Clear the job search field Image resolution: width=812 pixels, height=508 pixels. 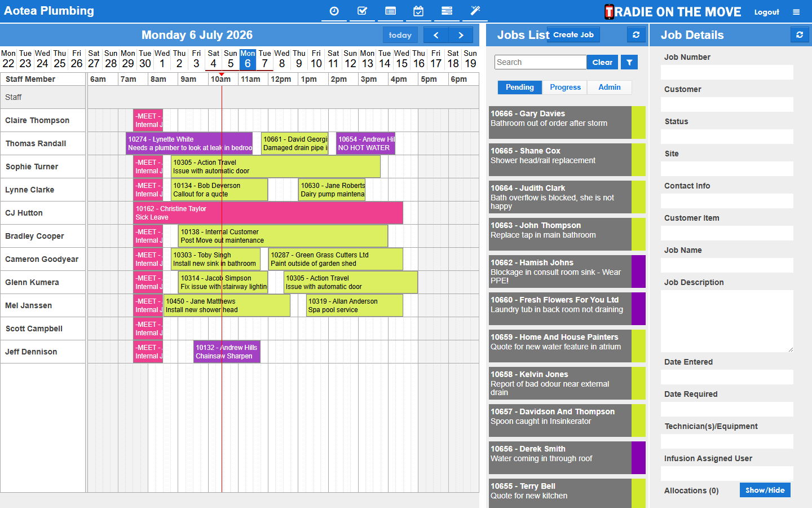(602, 62)
